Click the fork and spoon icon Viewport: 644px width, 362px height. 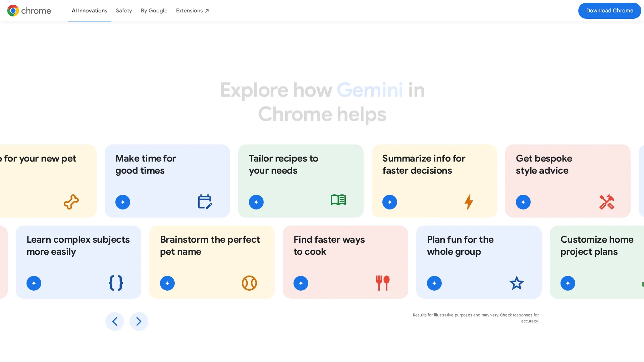383,283
